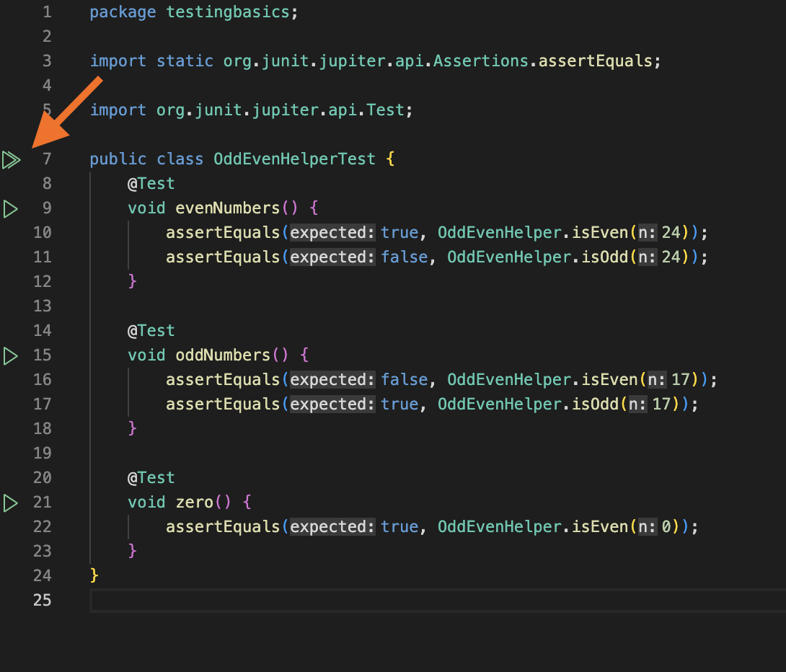Click isEven call on line 22
This screenshot has height=672, width=786.
[600, 527]
